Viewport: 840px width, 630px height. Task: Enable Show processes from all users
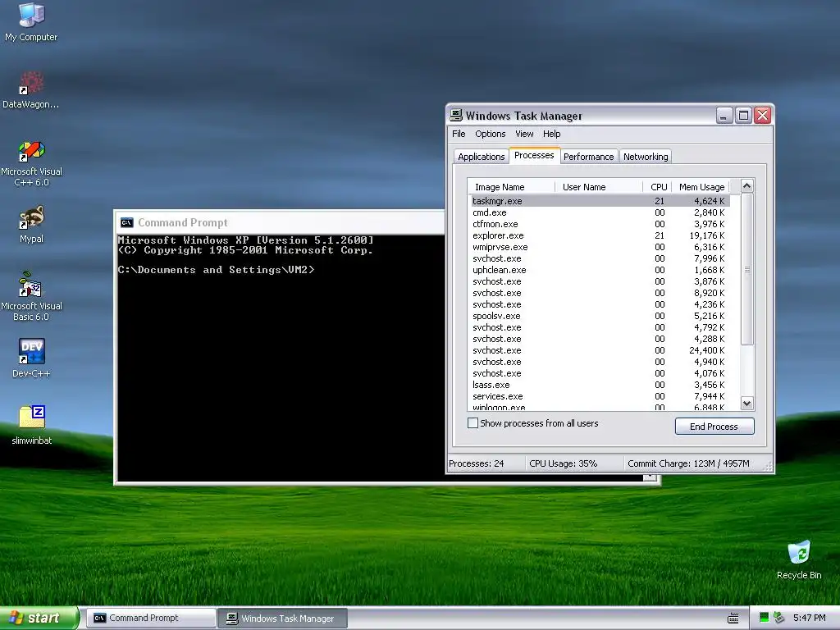(x=472, y=423)
